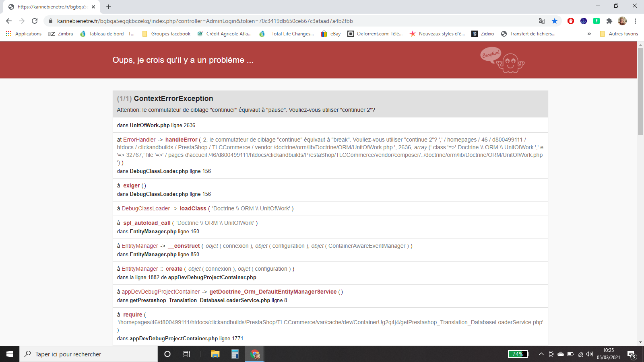Click the page vertical scrollbar thumb
Viewport: 644px width, 362px height.
[640, 91]
